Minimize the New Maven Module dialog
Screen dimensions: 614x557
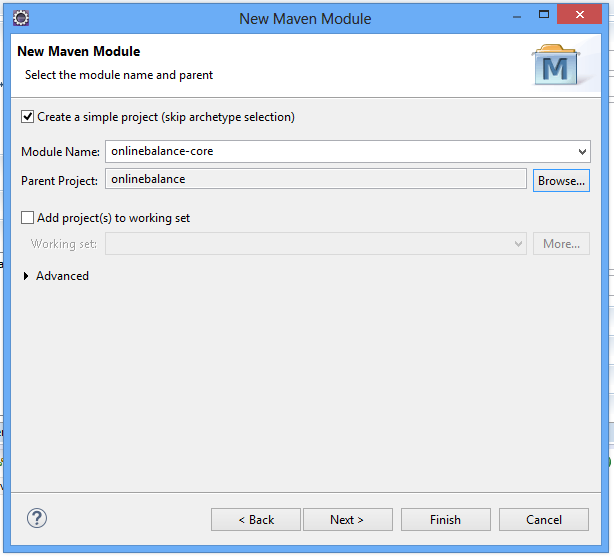pyautogui.click(x=517, y=16)
